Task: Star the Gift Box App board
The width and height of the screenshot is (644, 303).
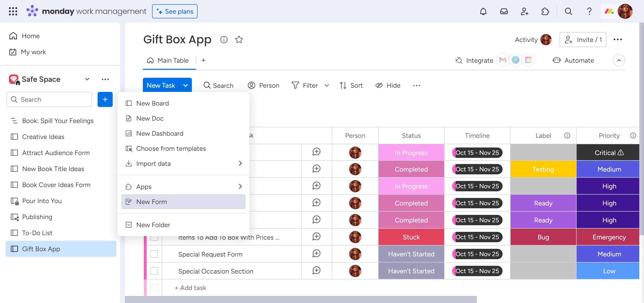Action: [x=239, y=40]
